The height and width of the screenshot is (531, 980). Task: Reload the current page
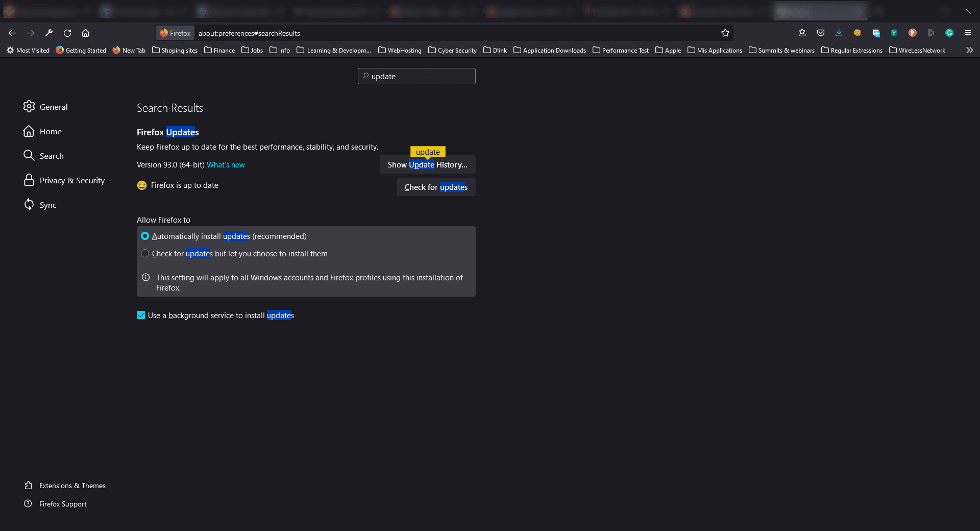67,33
